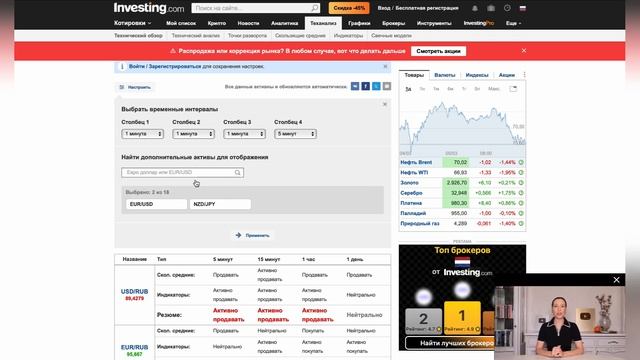Click the Настроить button

coord(135,87)
